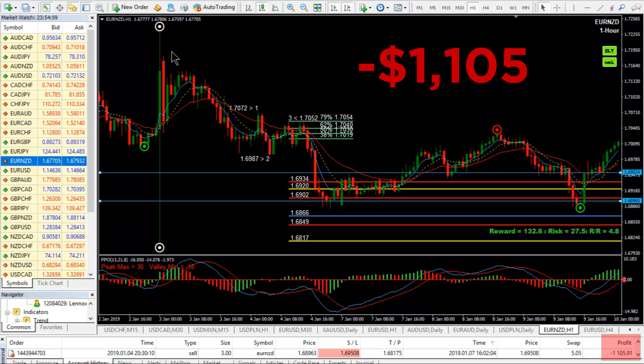This screenshot has width=644, height=364.
Task: Select the Crosshair tool
Action: tap(557, 7)
